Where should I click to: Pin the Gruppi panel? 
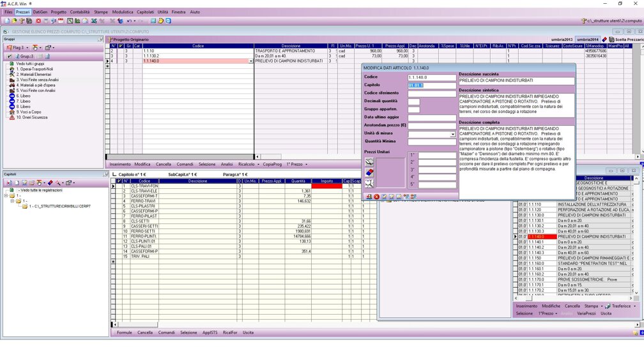coord(100,40)
